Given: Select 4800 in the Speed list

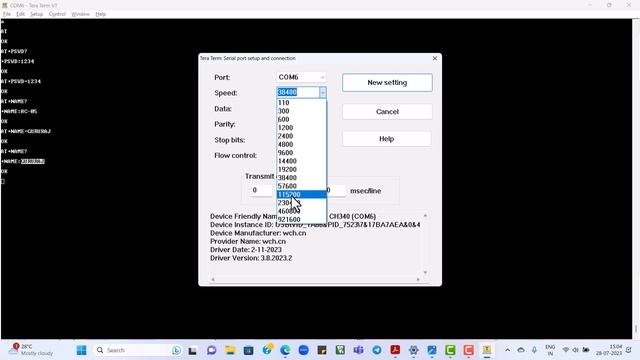Looking at the screenshot, I should click(301, 144).
